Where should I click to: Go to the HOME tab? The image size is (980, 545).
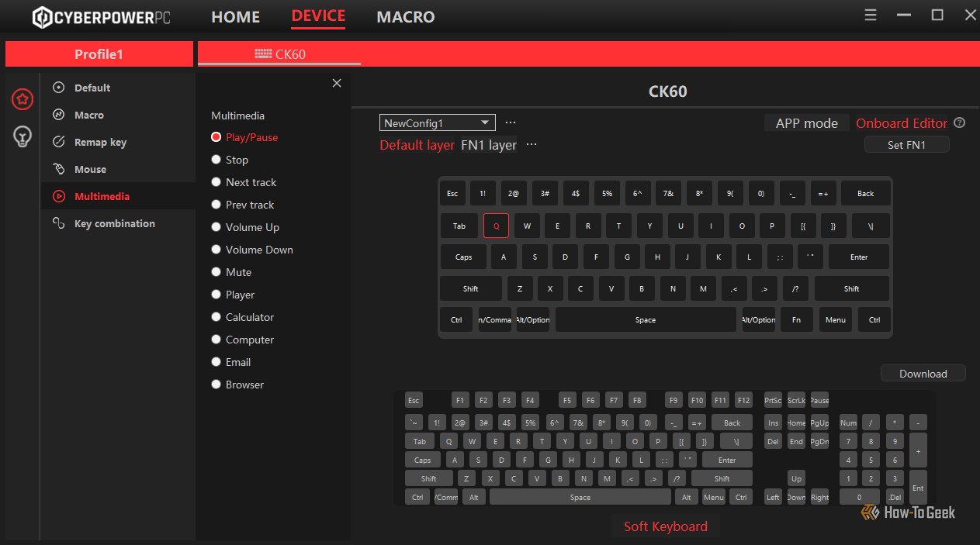(x=236, y=16)
